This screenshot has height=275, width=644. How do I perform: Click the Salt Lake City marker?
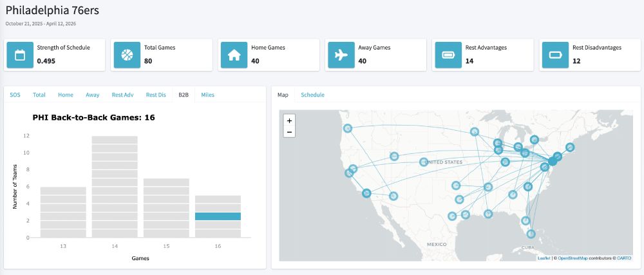[394, 156]
